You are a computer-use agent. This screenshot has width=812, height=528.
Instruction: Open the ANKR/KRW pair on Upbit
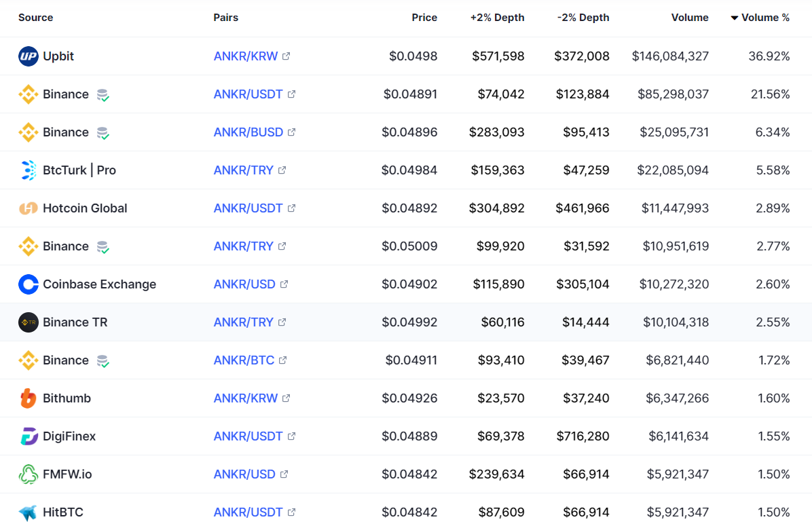246,56
